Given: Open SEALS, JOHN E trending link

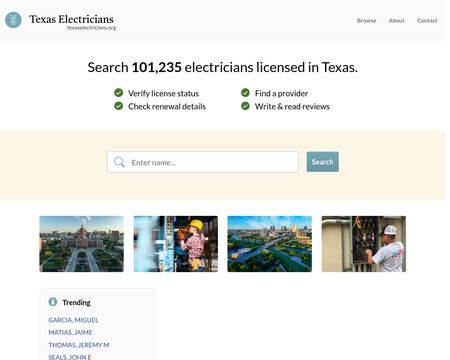Looking at the screenshot, I should click(70, 357).
